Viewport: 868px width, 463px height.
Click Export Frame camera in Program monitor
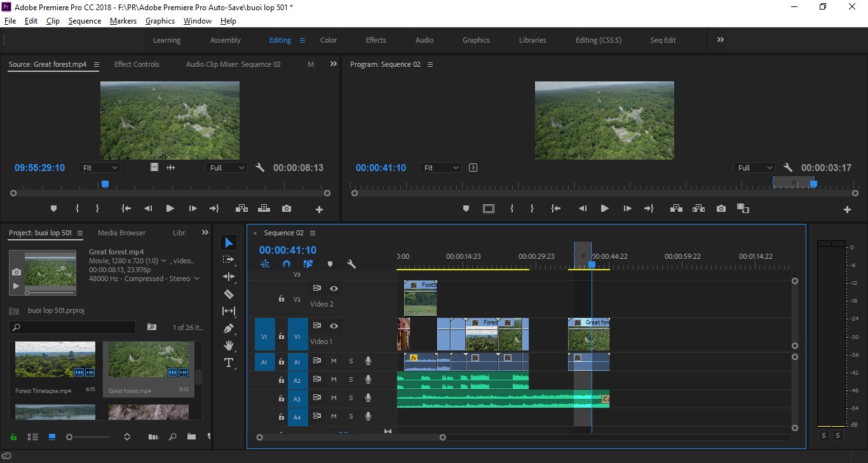(721, 209)
